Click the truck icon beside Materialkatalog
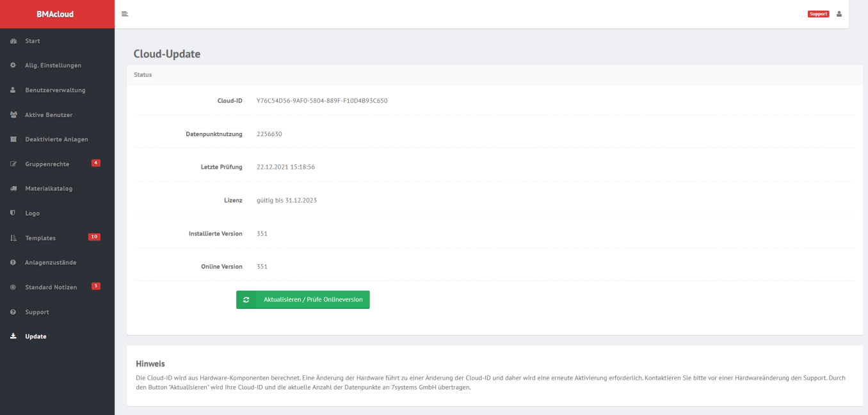868x415 pixels. tap(13, 189)
